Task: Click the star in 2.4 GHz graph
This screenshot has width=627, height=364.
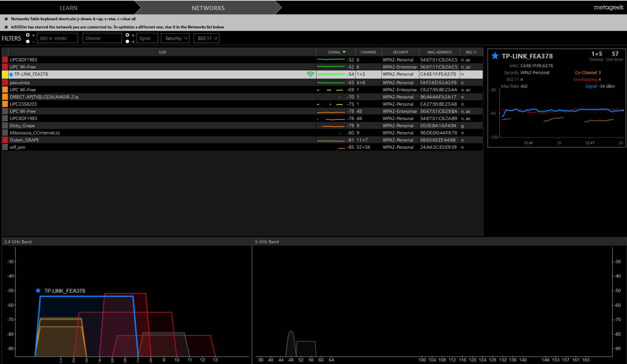Action: coord(38,291)
